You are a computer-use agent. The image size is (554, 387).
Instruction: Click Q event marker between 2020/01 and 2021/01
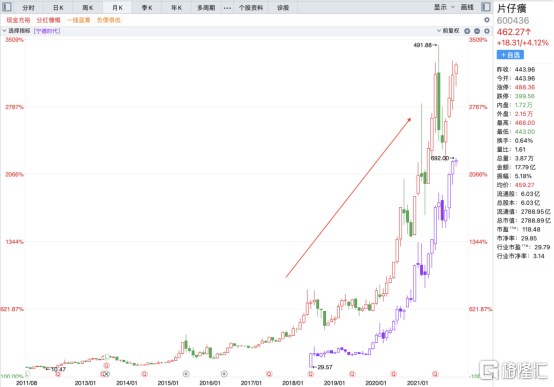pyautogui.click(x=394, y=374)
